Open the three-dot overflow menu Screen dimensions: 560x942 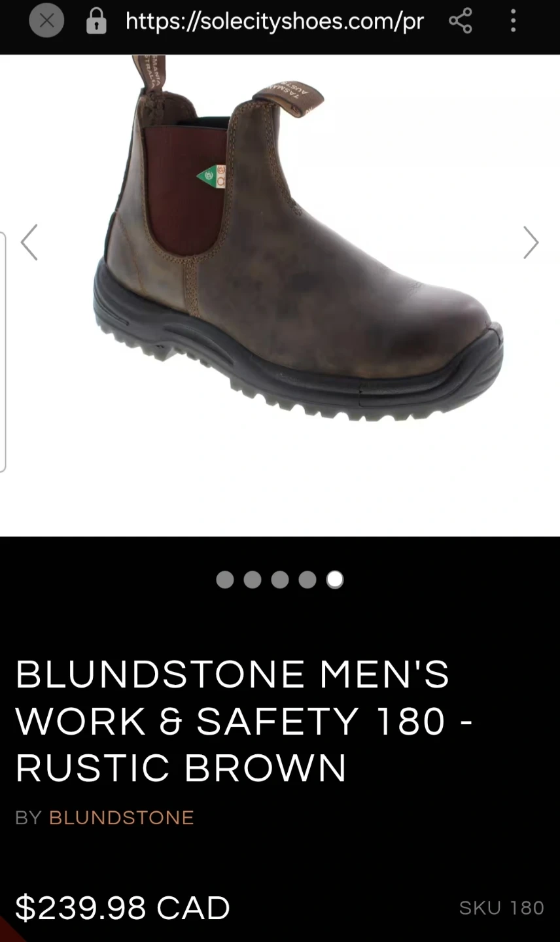click(x=514, y=22)
